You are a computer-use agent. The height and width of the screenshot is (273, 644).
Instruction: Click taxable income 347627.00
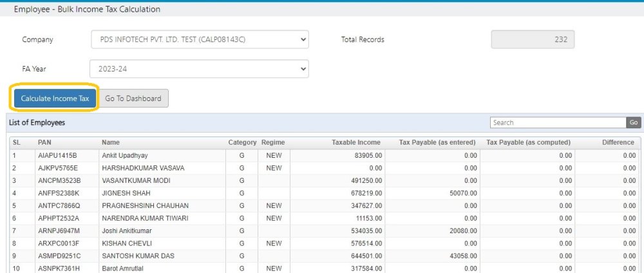366,205
